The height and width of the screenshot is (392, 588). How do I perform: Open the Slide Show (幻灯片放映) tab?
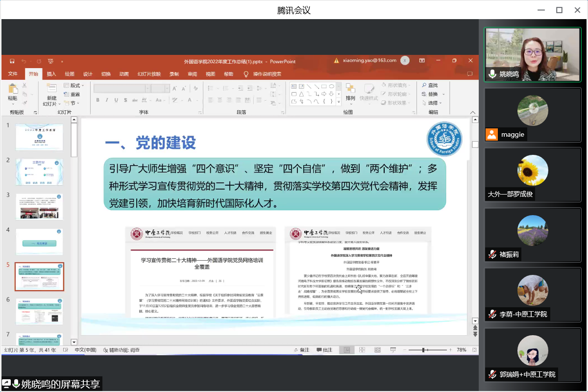point(149,74)
